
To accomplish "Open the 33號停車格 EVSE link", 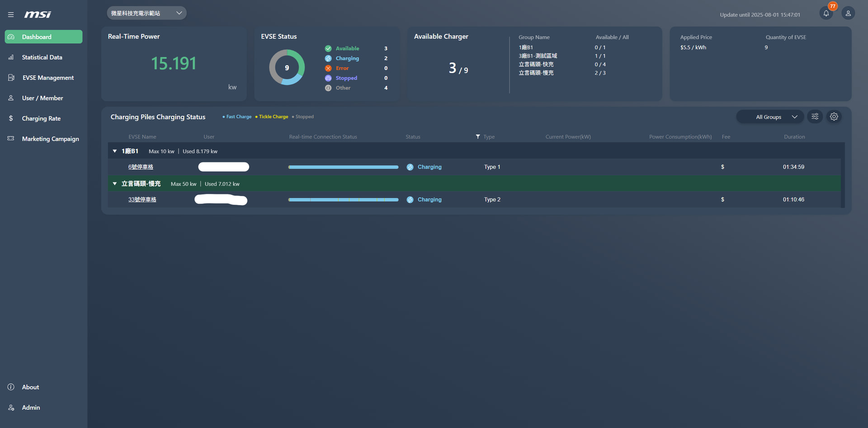I will pos(142,200).
